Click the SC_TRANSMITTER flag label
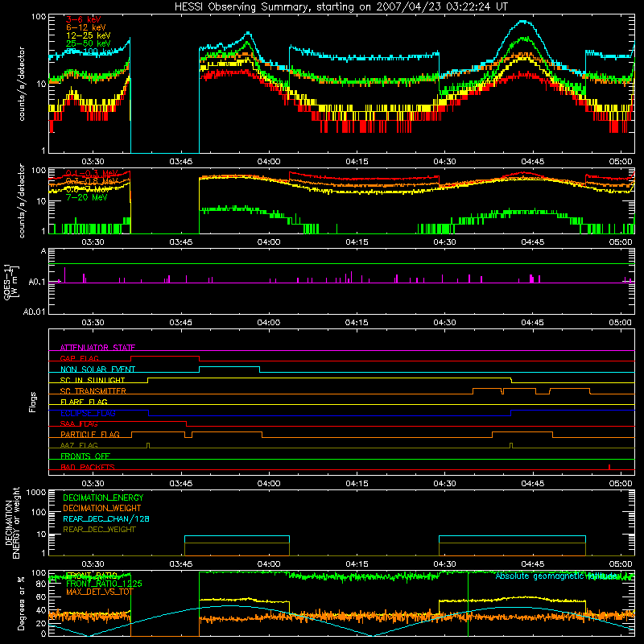 coord(93,391)
